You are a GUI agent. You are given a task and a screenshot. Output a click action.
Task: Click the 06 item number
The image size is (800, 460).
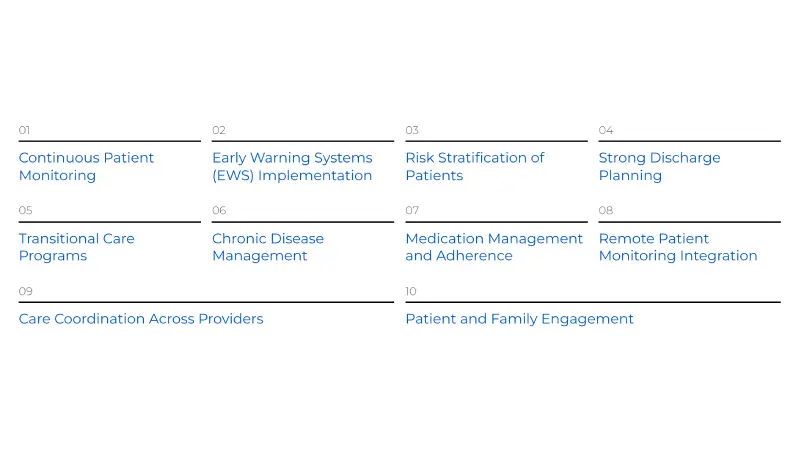(x=219, y=211)
